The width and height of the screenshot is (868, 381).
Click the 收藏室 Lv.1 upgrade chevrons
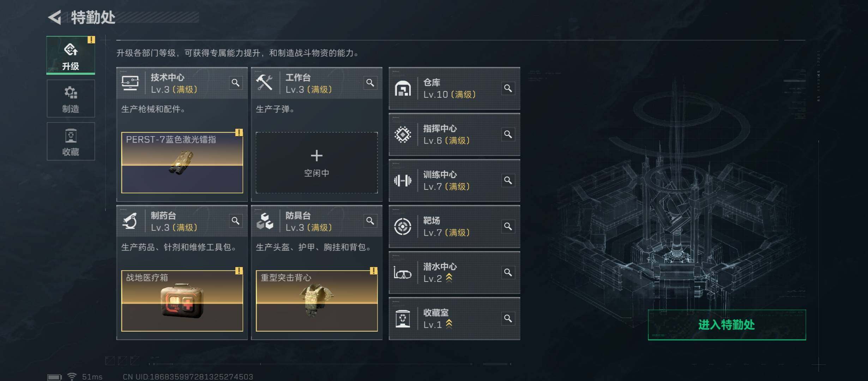coord(449,324)
